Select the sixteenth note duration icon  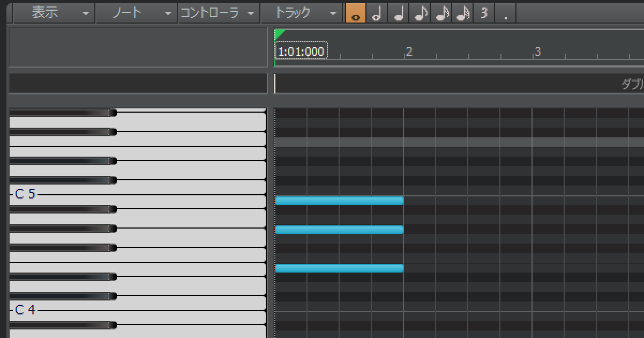[x=441, y=13]
